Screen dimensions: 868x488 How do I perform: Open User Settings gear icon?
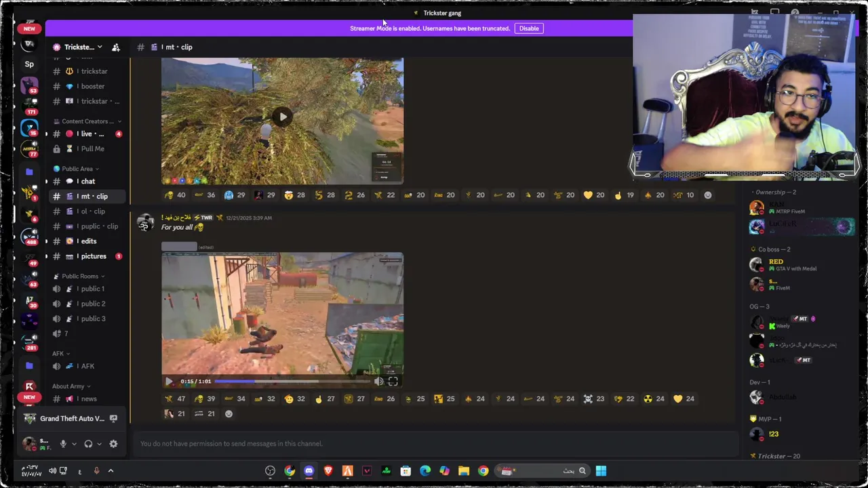click(113, 444)
